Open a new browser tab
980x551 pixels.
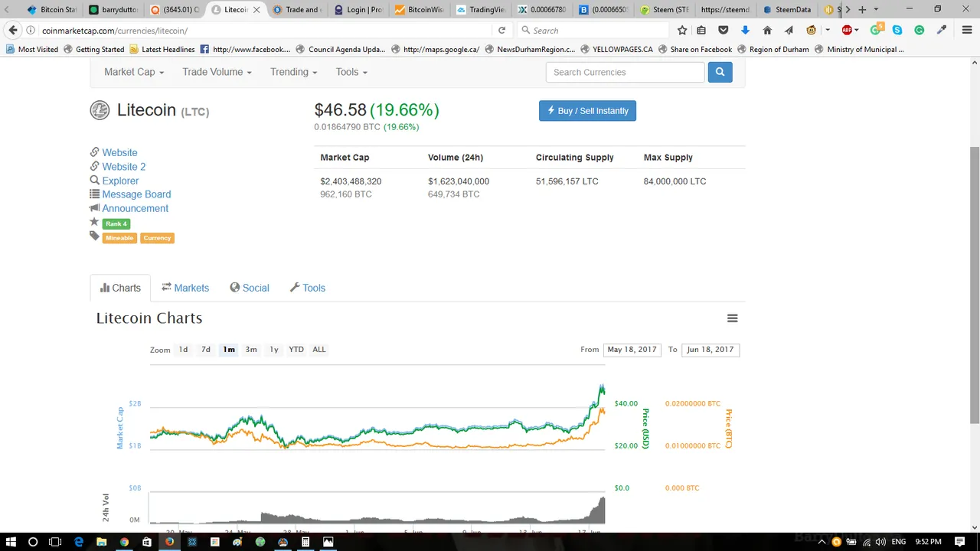(x=862, y=10)
